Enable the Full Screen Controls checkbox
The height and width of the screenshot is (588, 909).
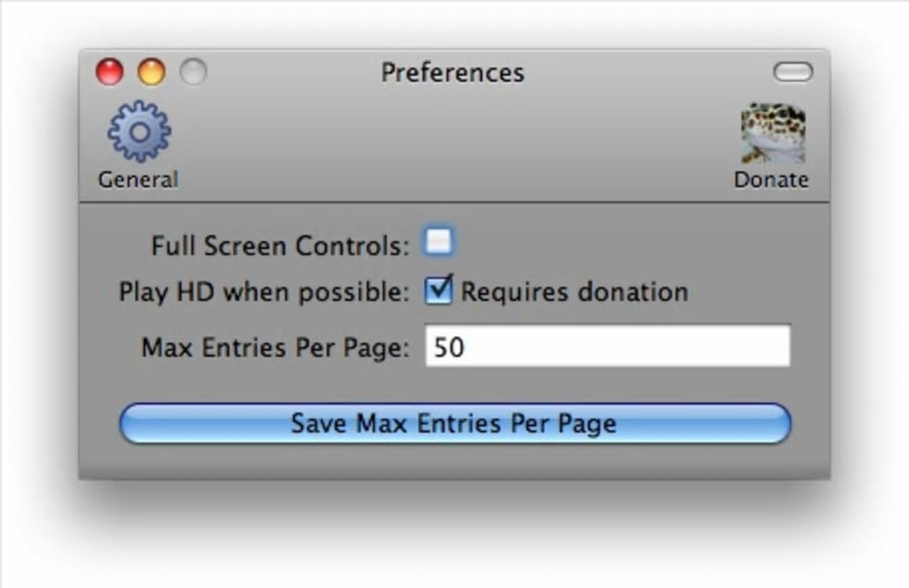click(x=438, y=241)
